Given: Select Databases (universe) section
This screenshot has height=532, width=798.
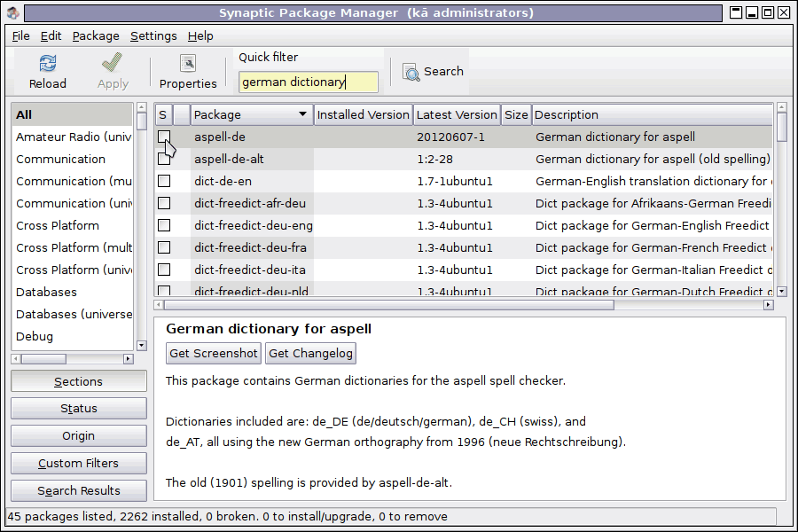Looking at the screenshot, I should tap(73, 314).
